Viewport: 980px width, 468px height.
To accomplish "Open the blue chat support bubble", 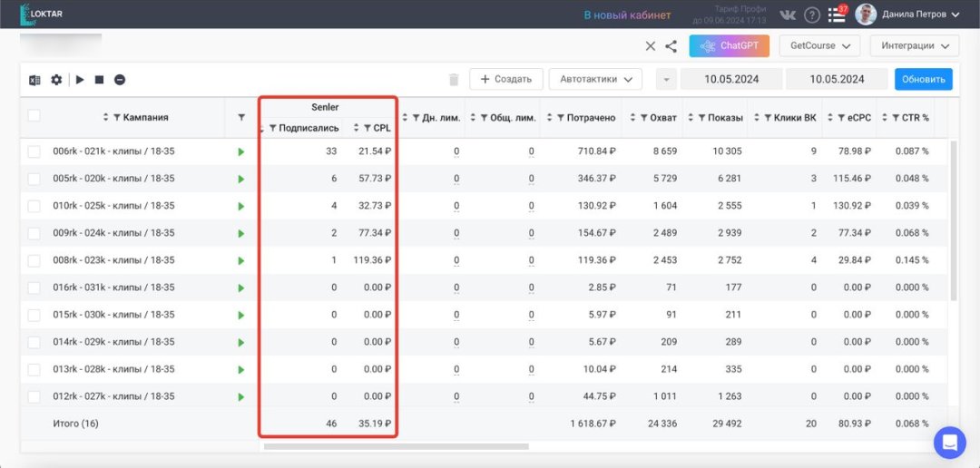I will click(950, 443).
